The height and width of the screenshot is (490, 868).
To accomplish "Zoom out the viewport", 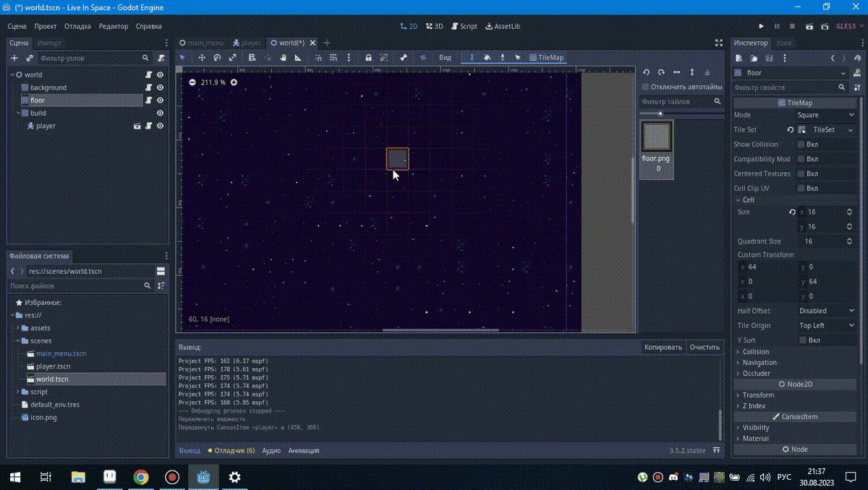I will coord(192,82).
